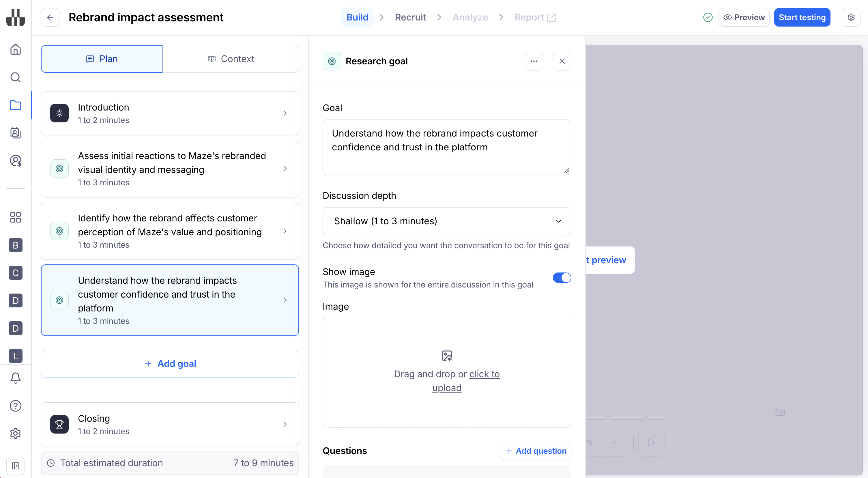The height and width of the screenshot is (478, 868).
Task: Click the Add question button
Action: (x=535, y=451)
